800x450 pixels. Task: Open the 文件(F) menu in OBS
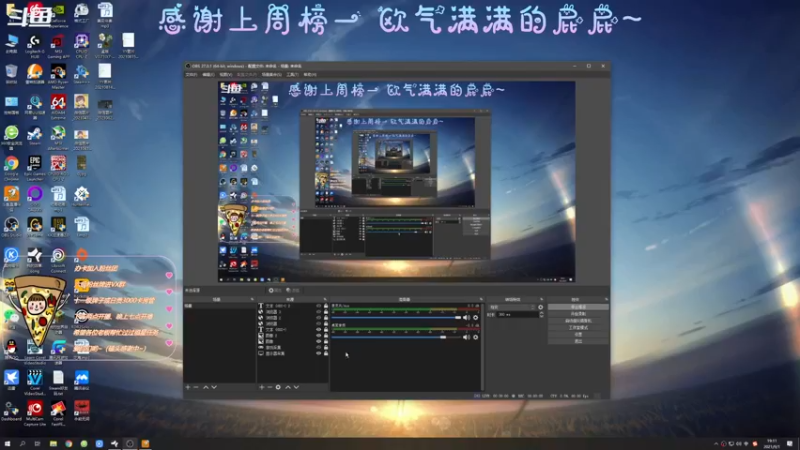click(191, 74)
